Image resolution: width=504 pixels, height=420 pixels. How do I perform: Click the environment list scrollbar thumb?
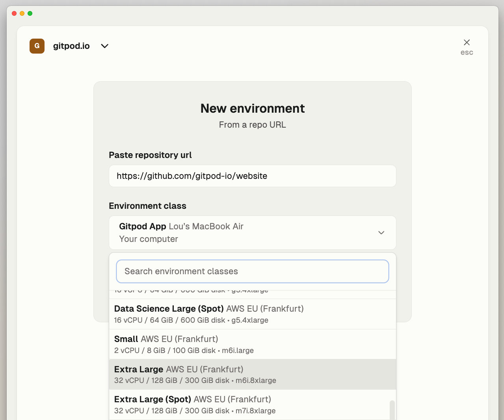pos(392,410)
